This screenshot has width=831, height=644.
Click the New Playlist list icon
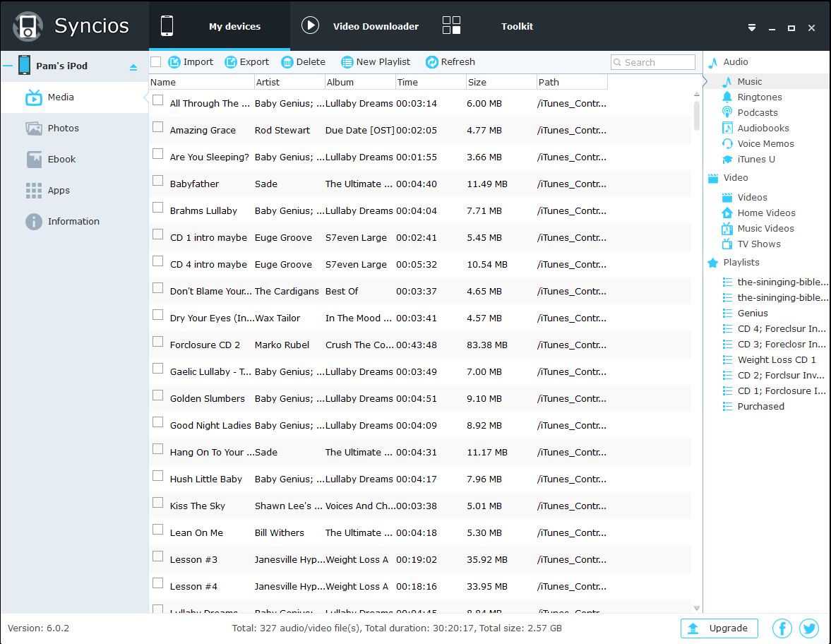347,62
